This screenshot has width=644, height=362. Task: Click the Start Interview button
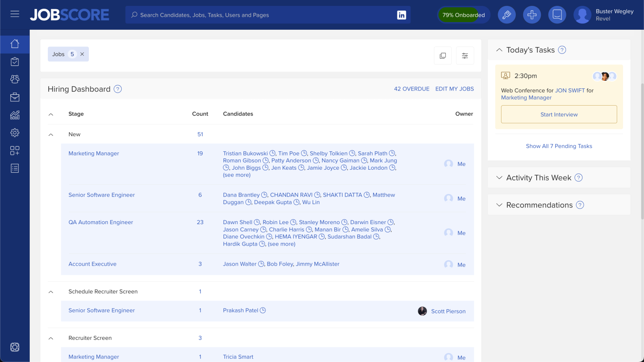[x=558, y=114]
